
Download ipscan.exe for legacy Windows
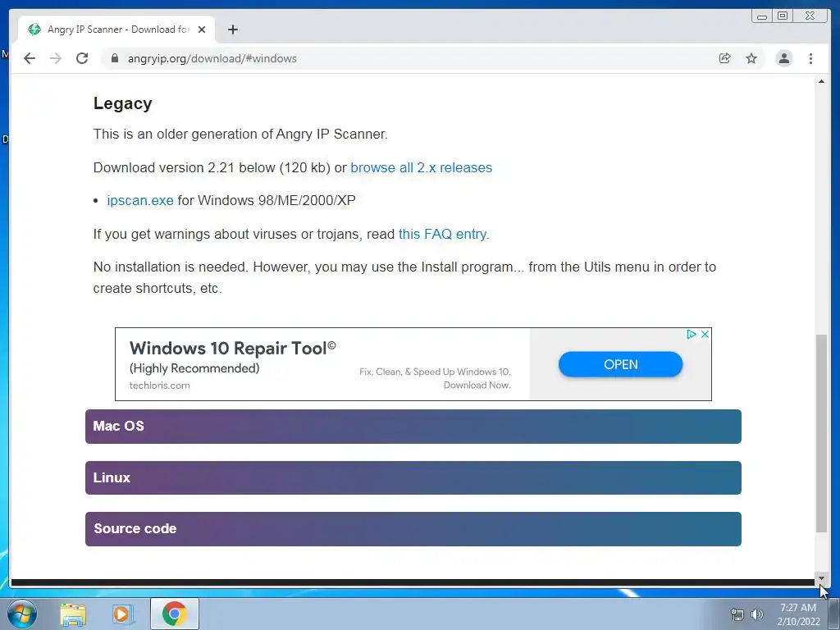point(140,200)
